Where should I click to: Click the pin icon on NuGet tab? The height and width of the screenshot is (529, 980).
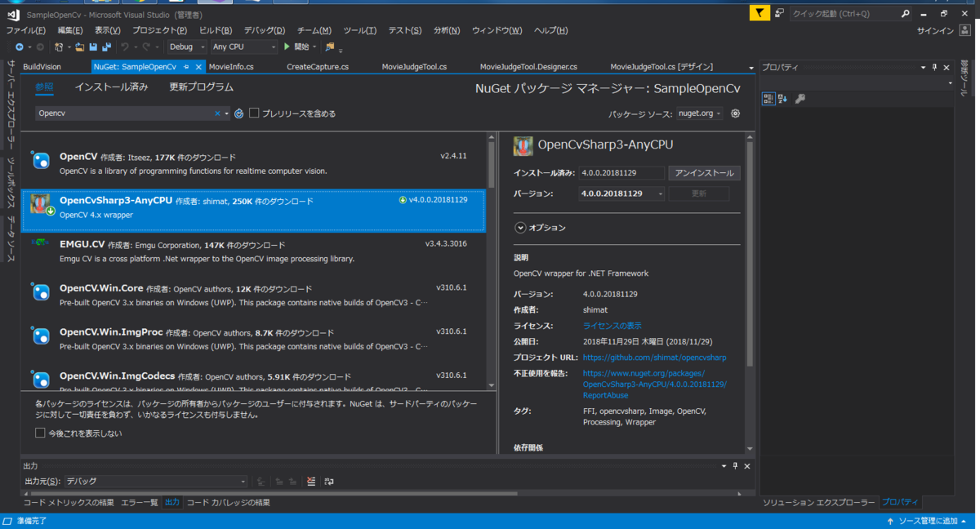coord(186,66)
